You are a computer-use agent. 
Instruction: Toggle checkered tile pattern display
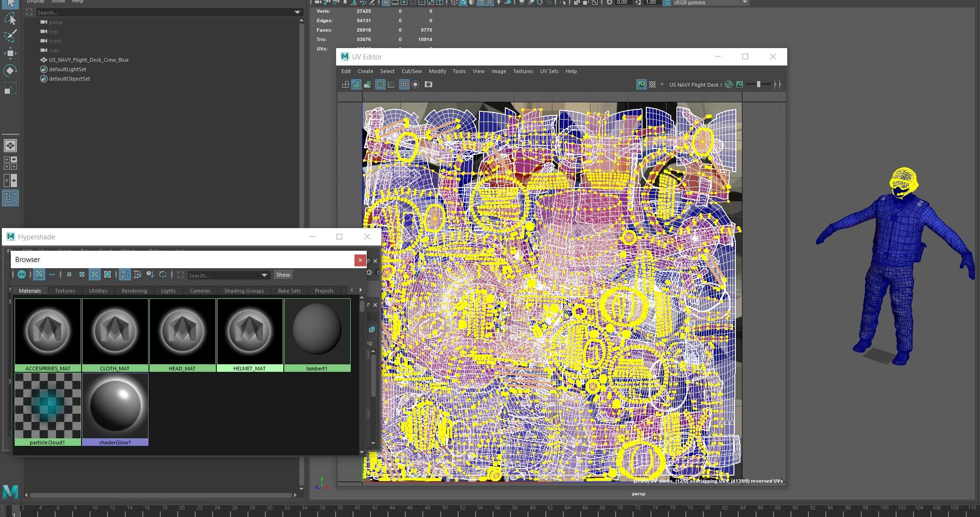pyautogui.click(x=652, y=84)
